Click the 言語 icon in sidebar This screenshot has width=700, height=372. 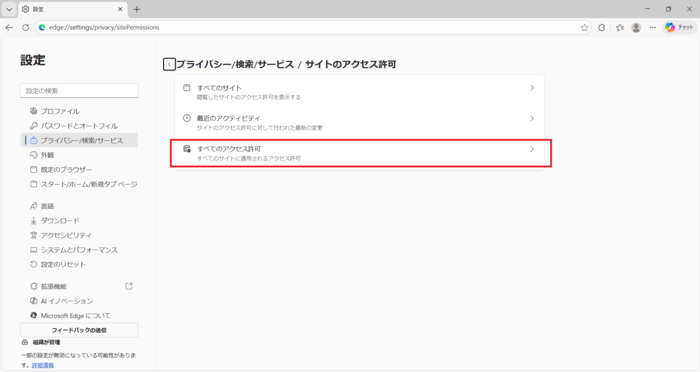(x=33, y=206)
